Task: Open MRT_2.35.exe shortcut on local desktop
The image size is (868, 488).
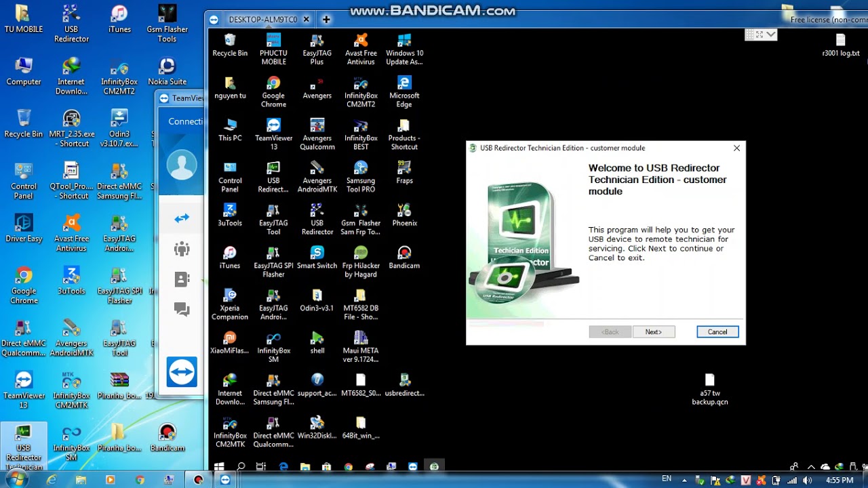Action: pos(71,129)
